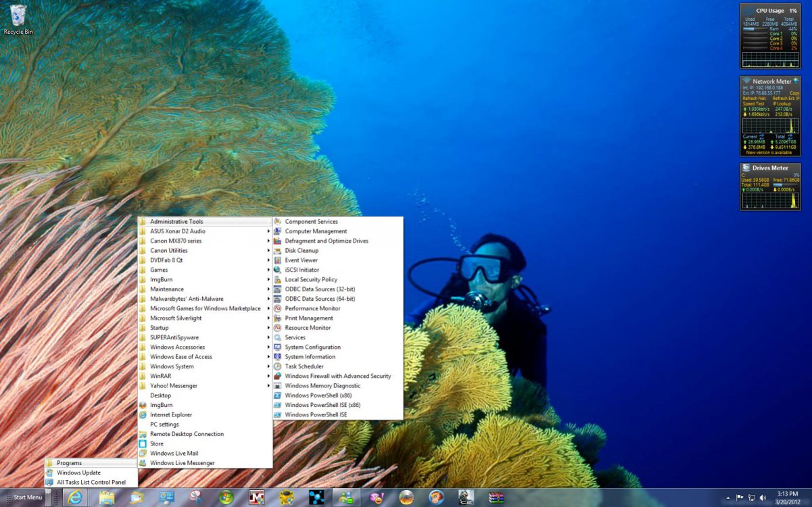Image resolution: width=812 pixels, height=507 pixels.
Task: Open ODBC Data Sources (32-bit)
Action: (x=337, y=289)
